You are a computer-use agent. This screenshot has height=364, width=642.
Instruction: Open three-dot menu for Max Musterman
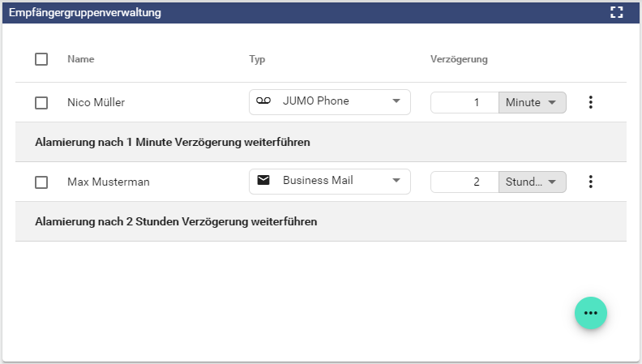click(591, 182)
